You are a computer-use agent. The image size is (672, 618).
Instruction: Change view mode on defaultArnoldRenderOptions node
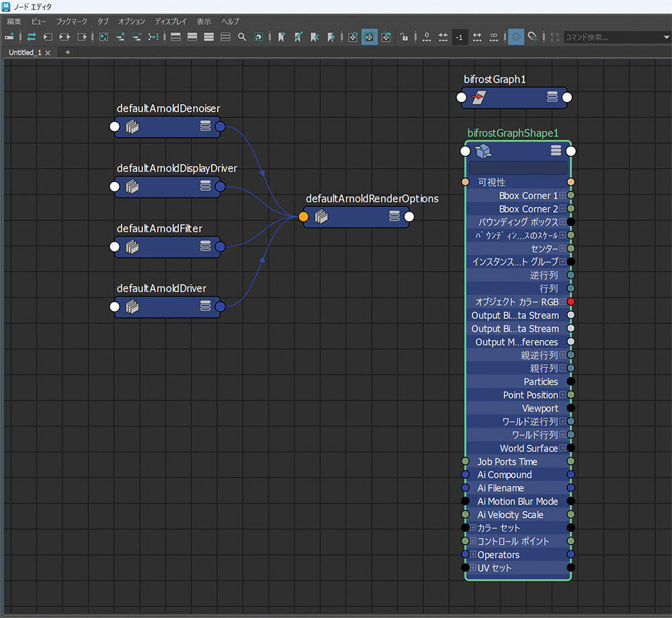tap(394, 216)
